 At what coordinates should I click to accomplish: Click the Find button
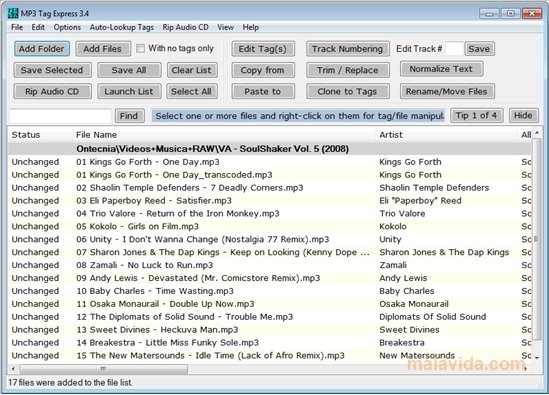pyautogui.click(x=129, y=116)
